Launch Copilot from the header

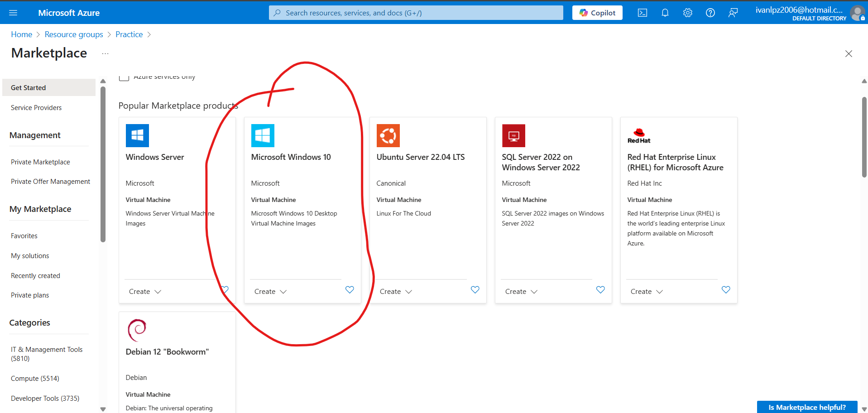point(597,13)
